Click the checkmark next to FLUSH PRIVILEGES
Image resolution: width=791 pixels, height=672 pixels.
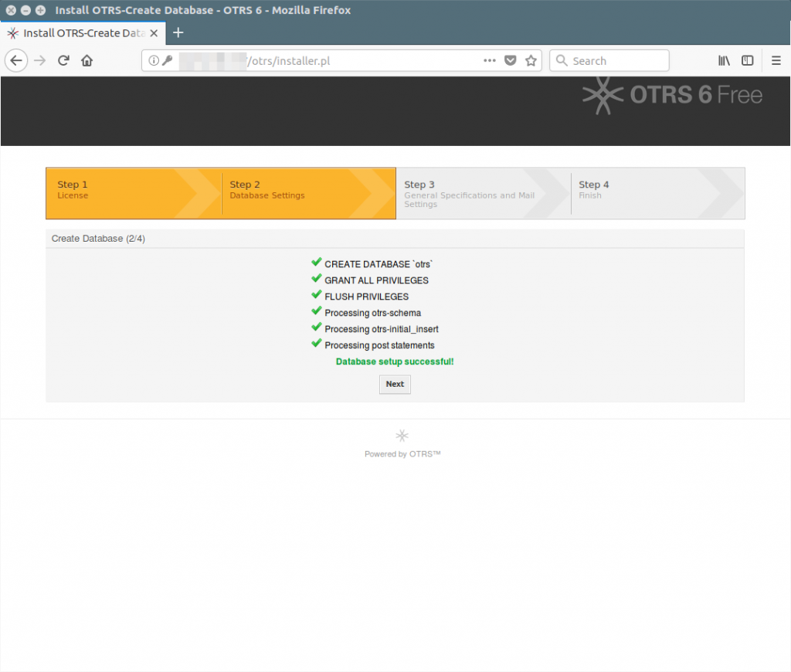tap(316, 294)
